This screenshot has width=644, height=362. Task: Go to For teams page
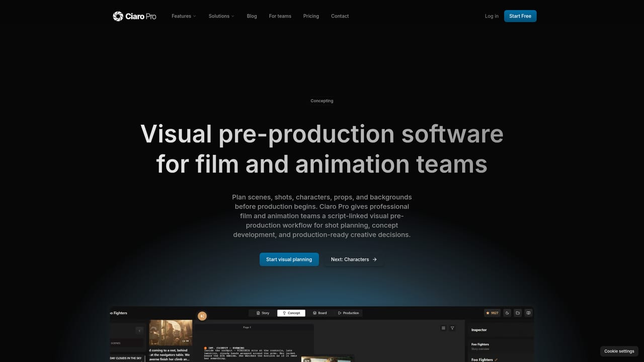coord(280,16)
